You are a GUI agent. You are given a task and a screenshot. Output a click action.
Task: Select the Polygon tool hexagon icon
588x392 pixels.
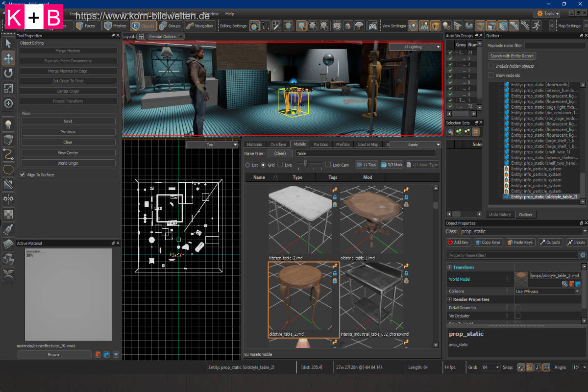pos(9,170)
